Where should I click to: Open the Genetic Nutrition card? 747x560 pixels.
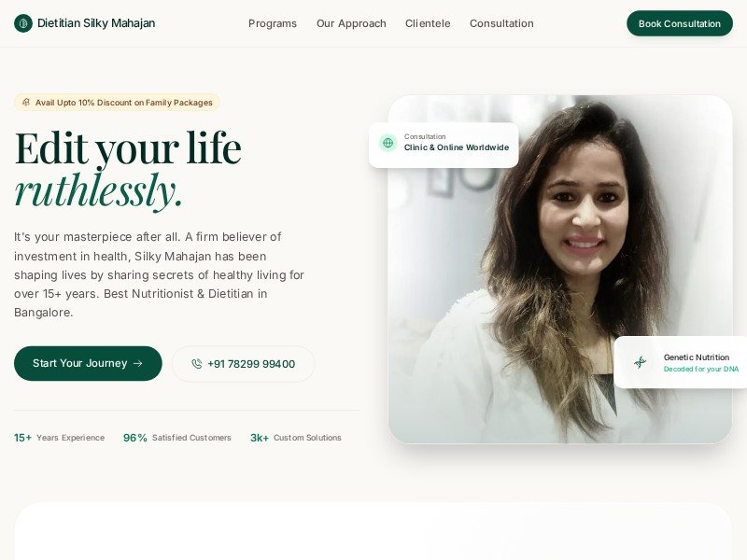coord(681,362)
